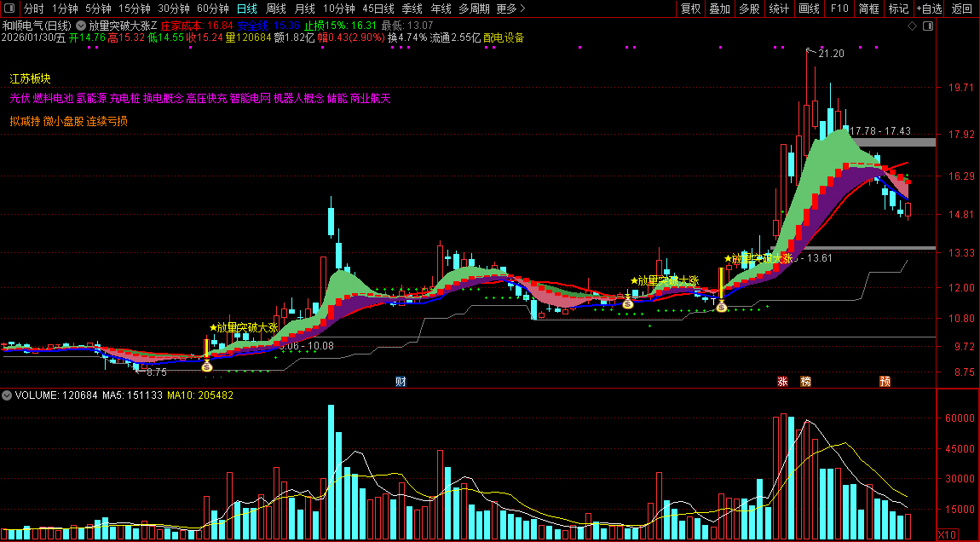This screenshot has height=542, width=980.
Task: Click the money bag icon beside the T marker
Action: click(x=721, y=306)
